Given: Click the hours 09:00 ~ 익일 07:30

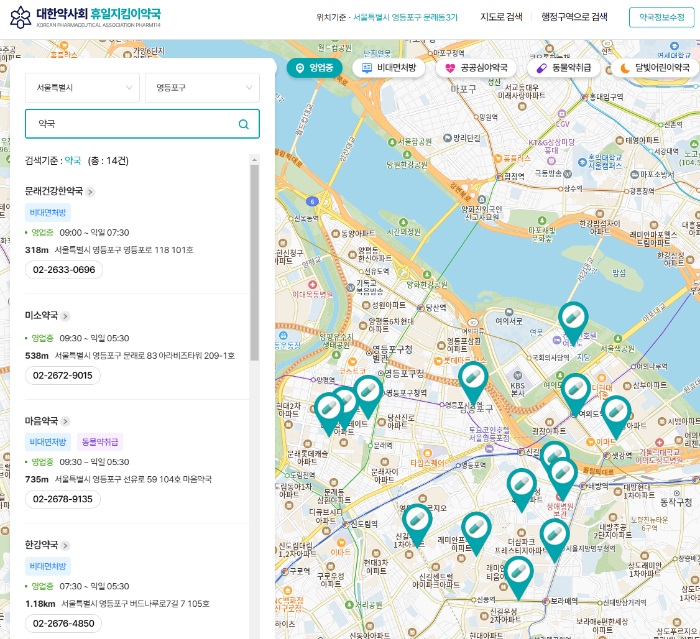Looking at the screenshot, I should (94, 233).
